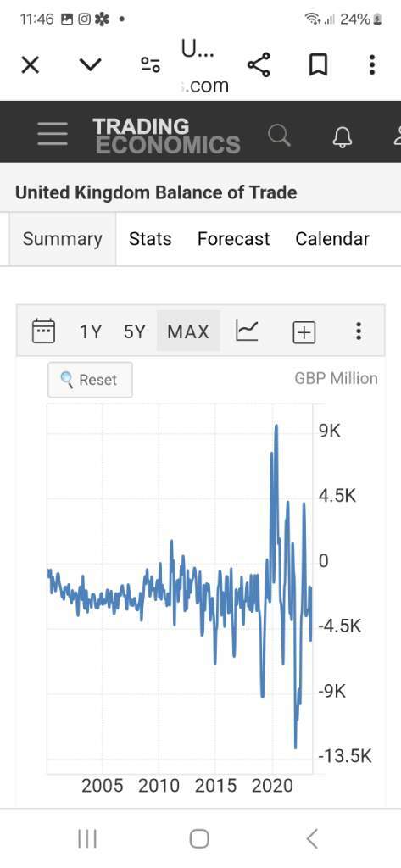Tap the search magnifier icon
This screenshot has width=401, height=868.
pos(279,135)
